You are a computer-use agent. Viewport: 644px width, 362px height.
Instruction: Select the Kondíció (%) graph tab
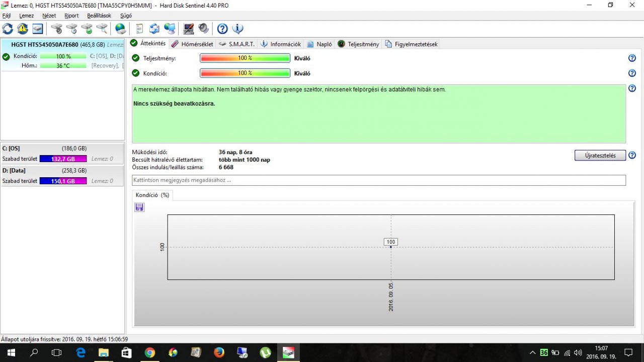[x=152, y=195]
